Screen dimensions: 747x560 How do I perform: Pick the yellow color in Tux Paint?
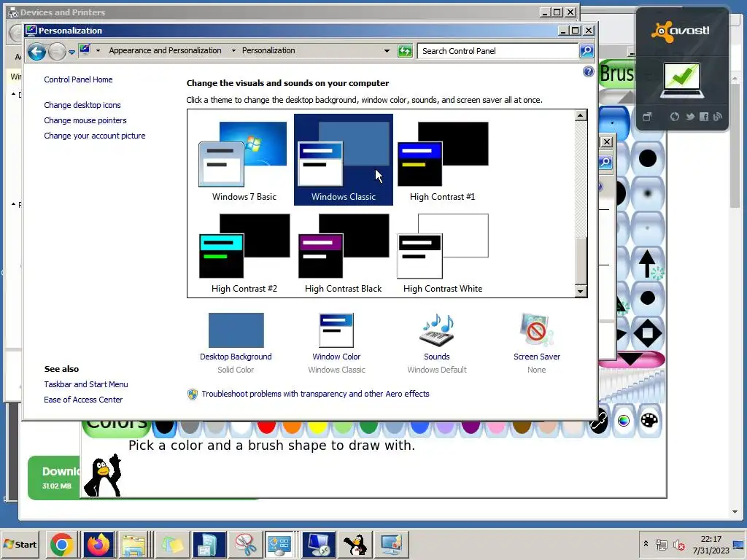pos(318,426)
